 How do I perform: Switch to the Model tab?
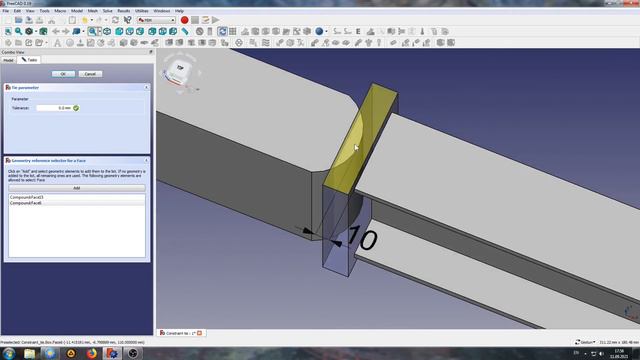point(8,60)
